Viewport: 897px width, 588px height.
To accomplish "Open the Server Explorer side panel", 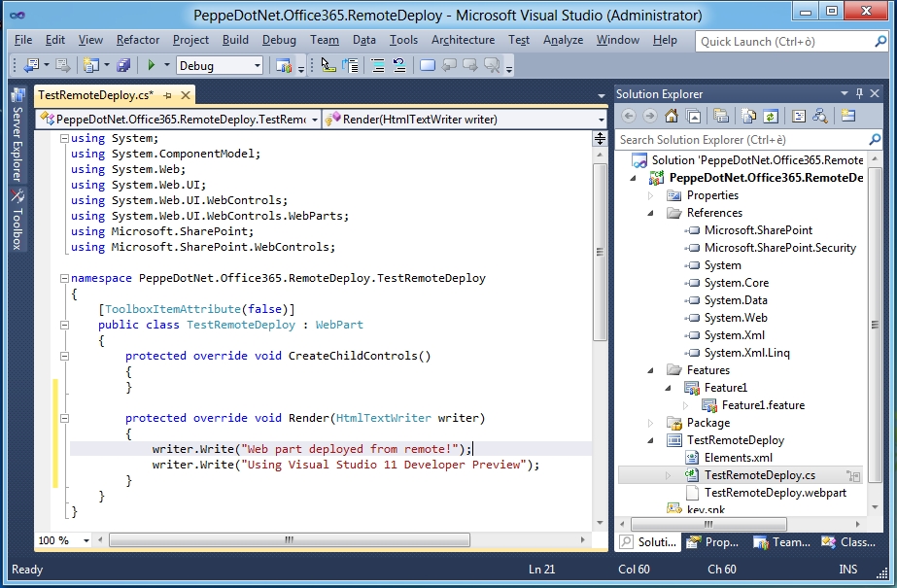I will (17, 135).
